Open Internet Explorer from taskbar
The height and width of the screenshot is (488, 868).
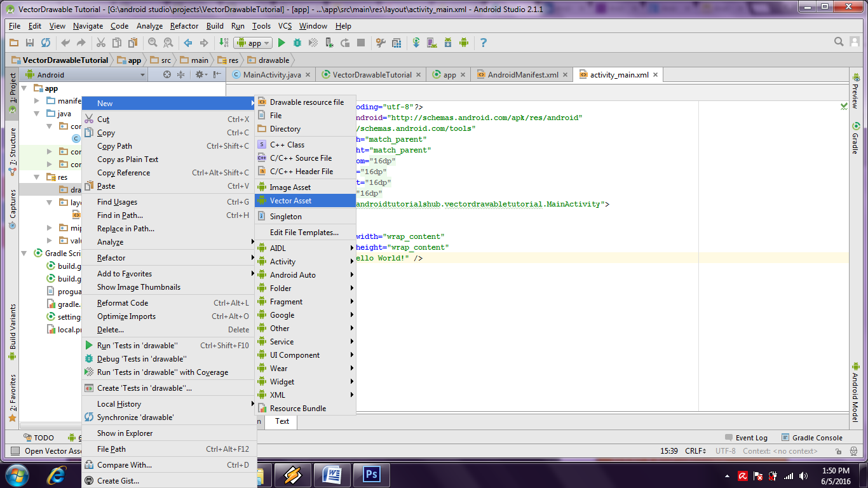tap(57, 475)
